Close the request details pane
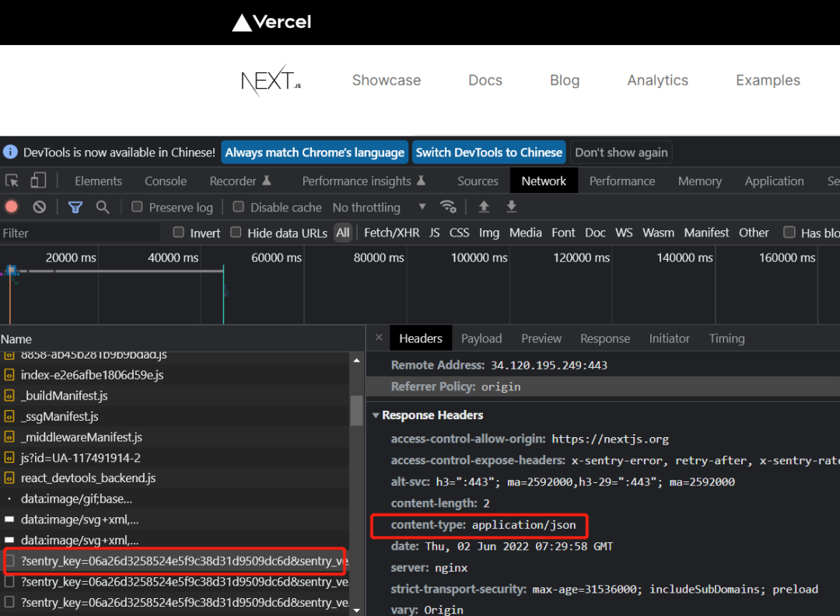 pos(379,338)
